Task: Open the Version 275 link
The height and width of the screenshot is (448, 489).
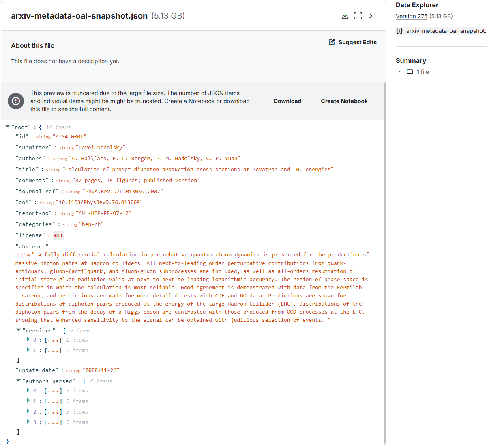Action: pyautogui.click(x=411, y=16)
